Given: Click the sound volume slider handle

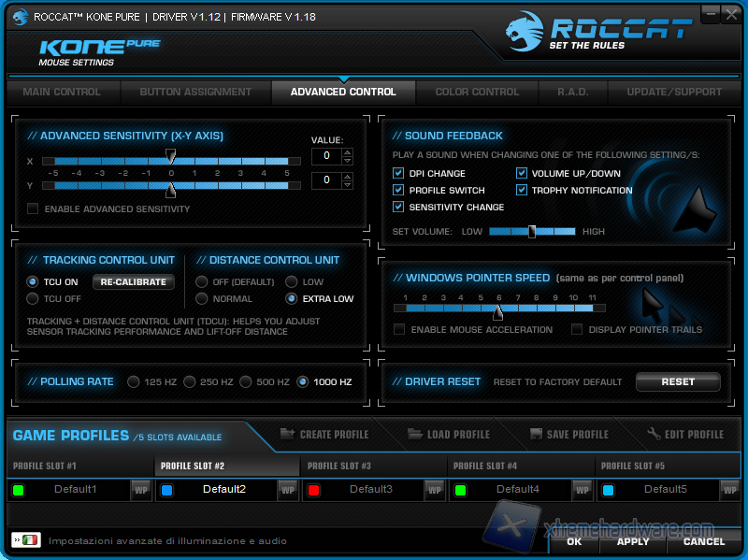Looking at the screenshot, I should [532, 231].
